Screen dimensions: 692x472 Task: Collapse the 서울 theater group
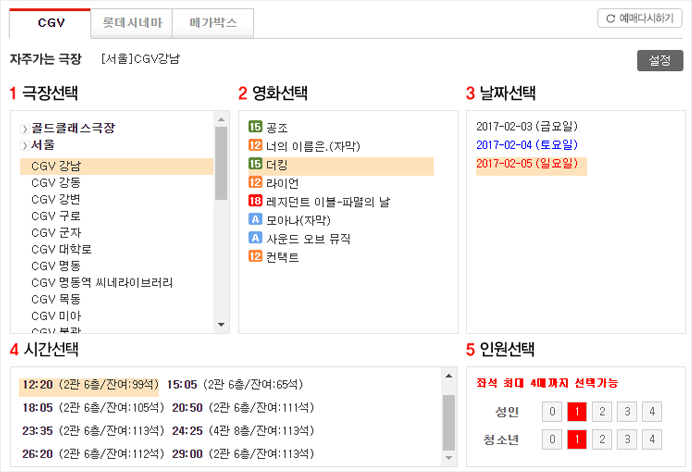25,146
